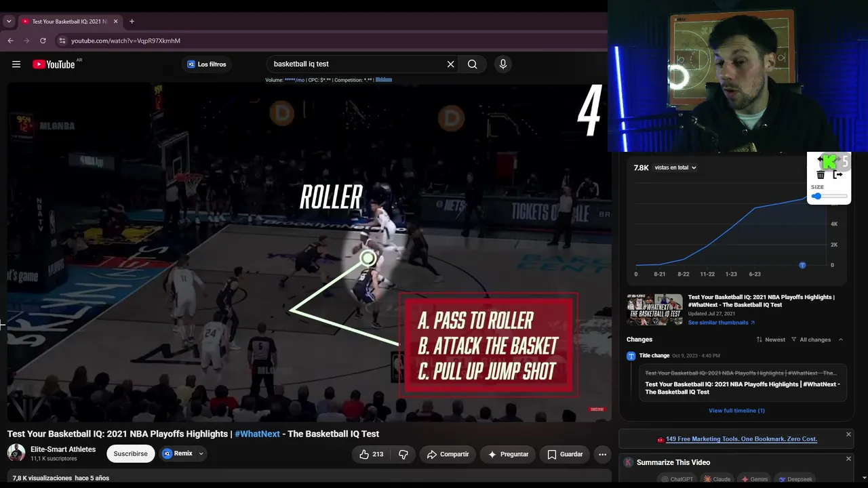
Task: Click the video player frame
Action: tap(309, 252)
